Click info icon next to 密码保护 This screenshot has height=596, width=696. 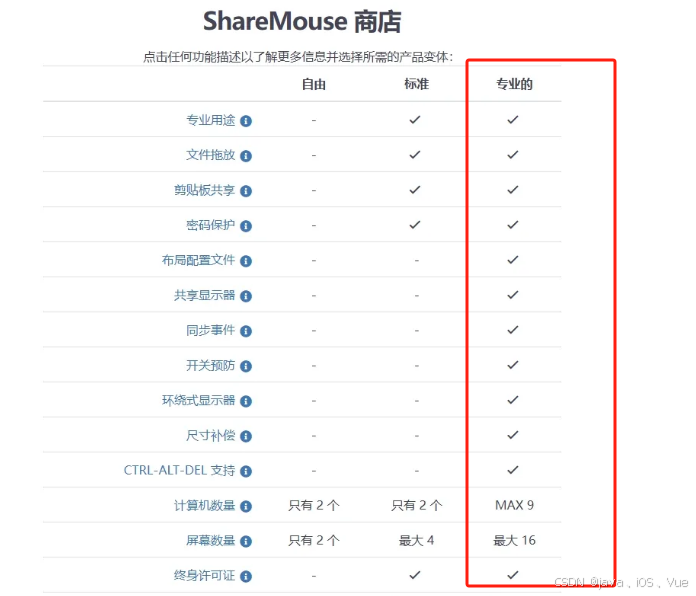pos(246,226)
